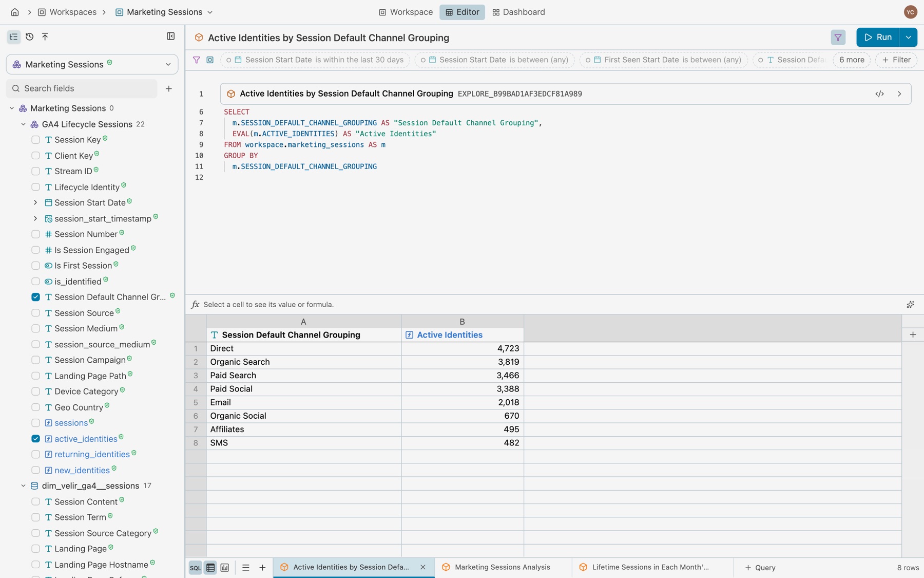Click the Active Identities measure column icon
The height and width of the screenshot is (578, 924).
[409, 334]
